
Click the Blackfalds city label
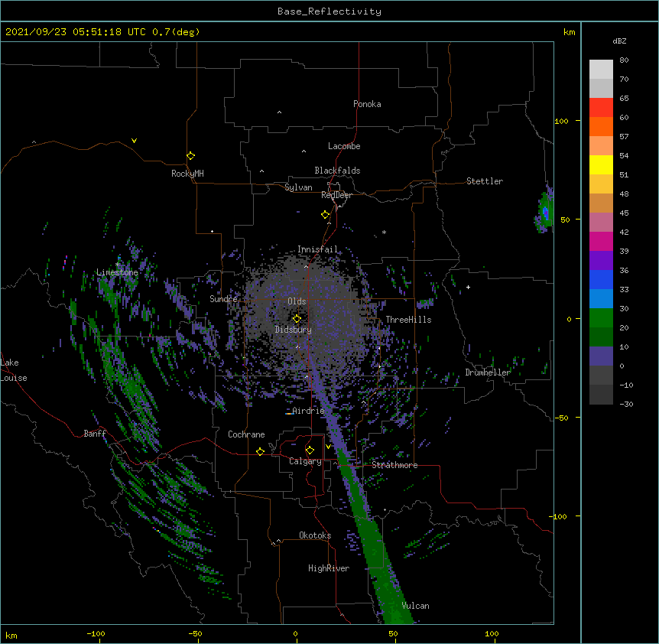[337, 171]
